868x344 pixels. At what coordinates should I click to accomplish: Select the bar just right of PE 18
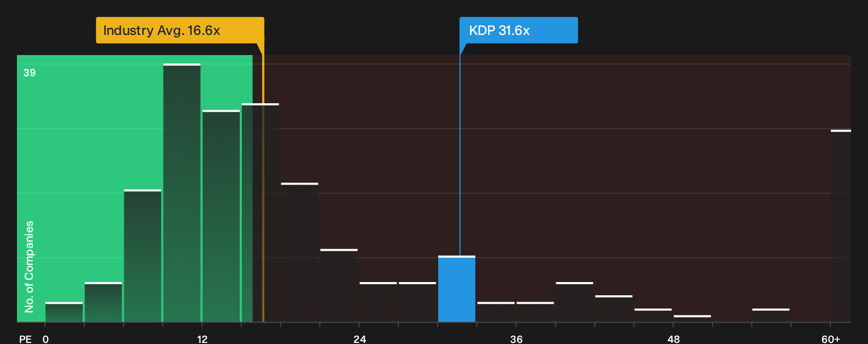pos(300,252)
